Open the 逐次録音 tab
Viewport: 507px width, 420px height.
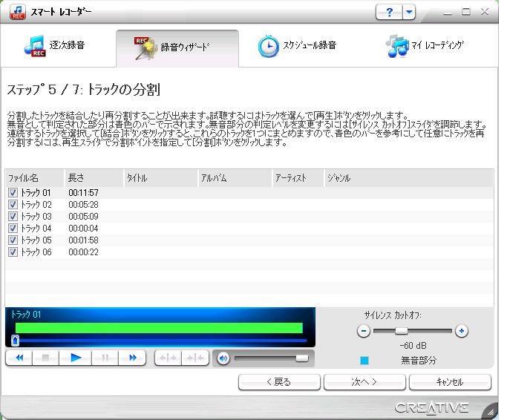(56, 46)
